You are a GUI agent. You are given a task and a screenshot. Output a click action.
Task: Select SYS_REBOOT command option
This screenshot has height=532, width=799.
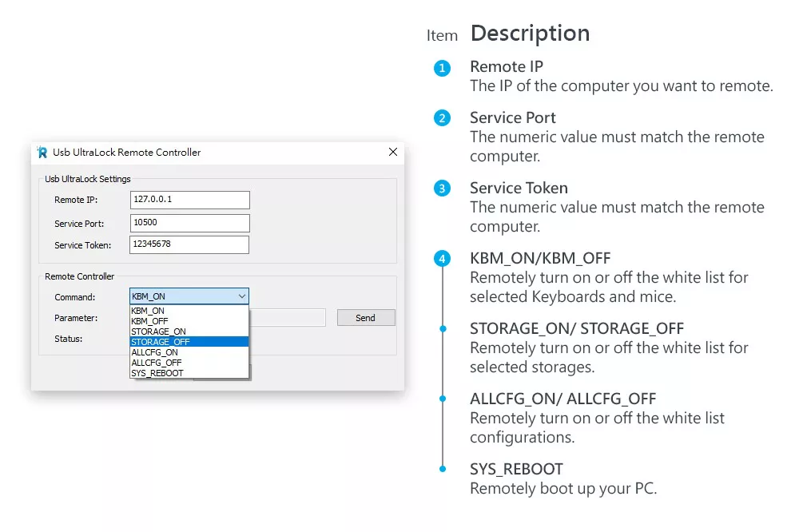(x=157, y=373)
